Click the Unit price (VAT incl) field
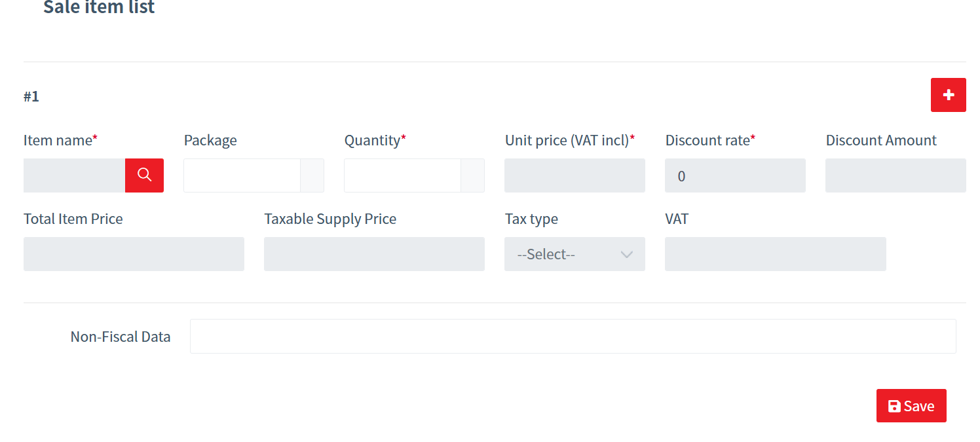 [x=574, y=175]
